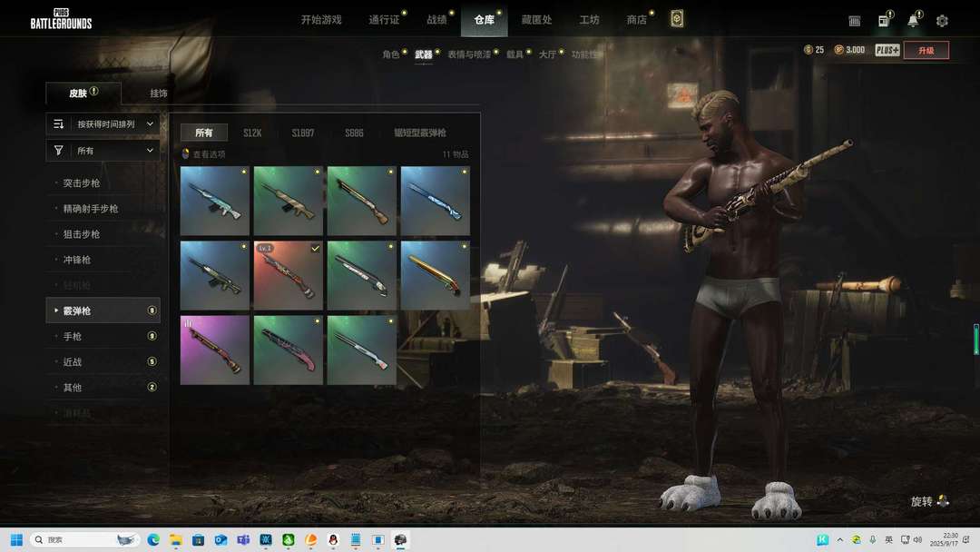
Task: Open the news panel icon beside the bell
Action: click(884, 21)
